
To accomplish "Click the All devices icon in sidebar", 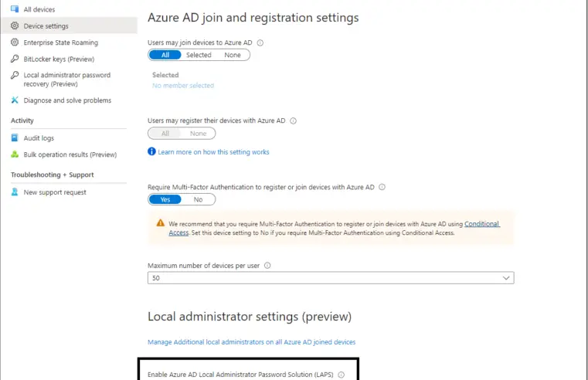I will tap(15, 9).
